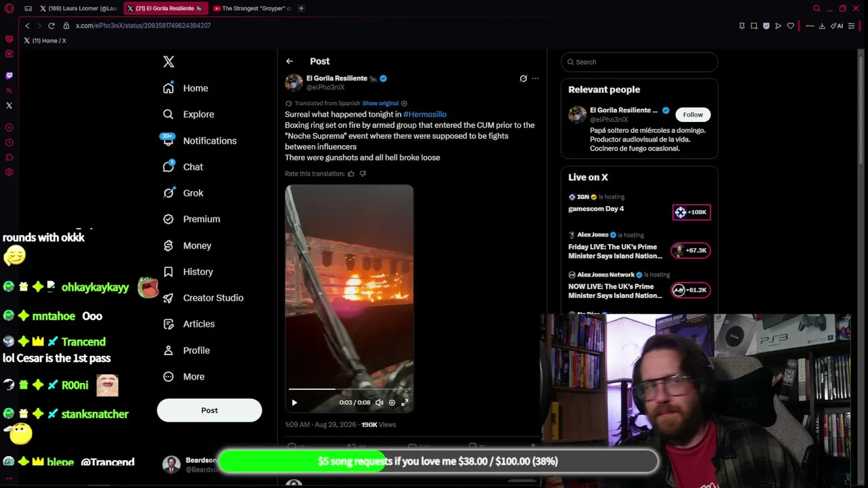Follow El Gorila Resiliente
This screenshot has height=488, width=868.
click(693, 115)
